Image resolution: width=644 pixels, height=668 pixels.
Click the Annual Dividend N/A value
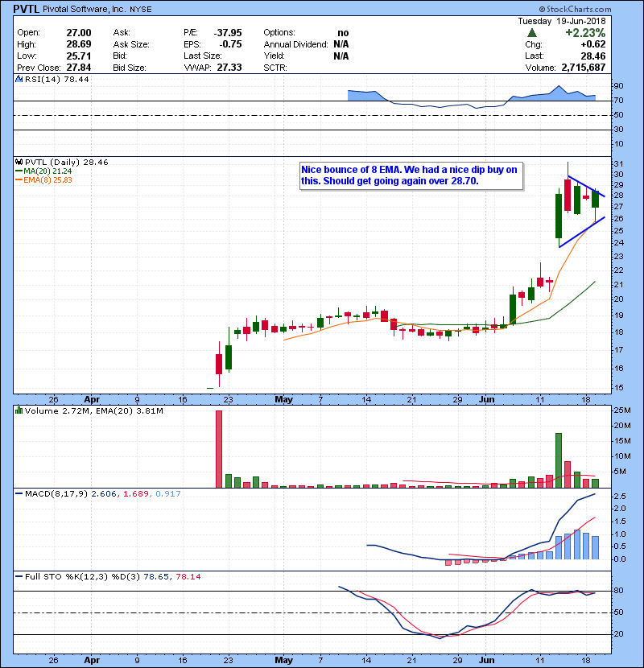pos(341,44)
